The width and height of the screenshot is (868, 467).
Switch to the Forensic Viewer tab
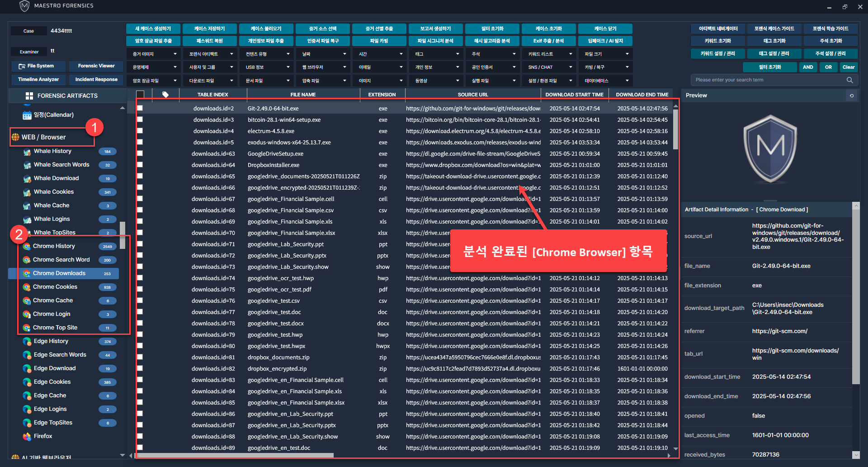[96, 66]
